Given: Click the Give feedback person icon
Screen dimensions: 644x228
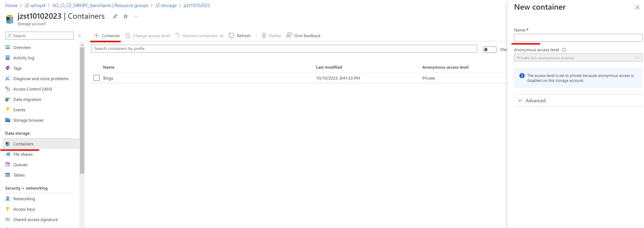Looking at the screenshot, I should 289,35.
